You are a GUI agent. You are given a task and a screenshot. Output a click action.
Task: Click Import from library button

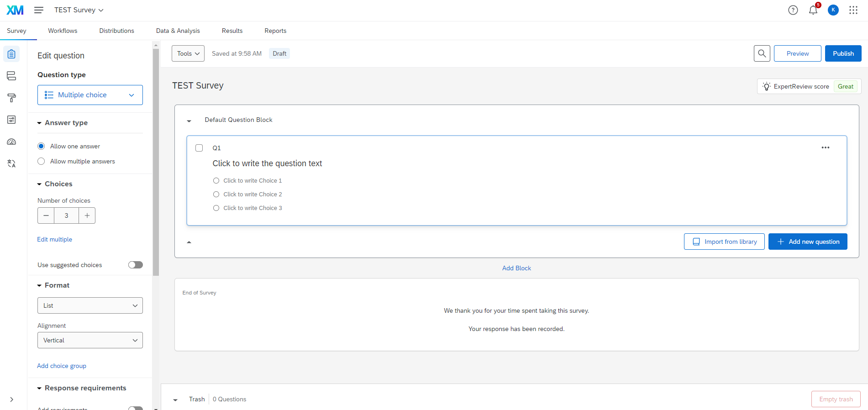724,242
